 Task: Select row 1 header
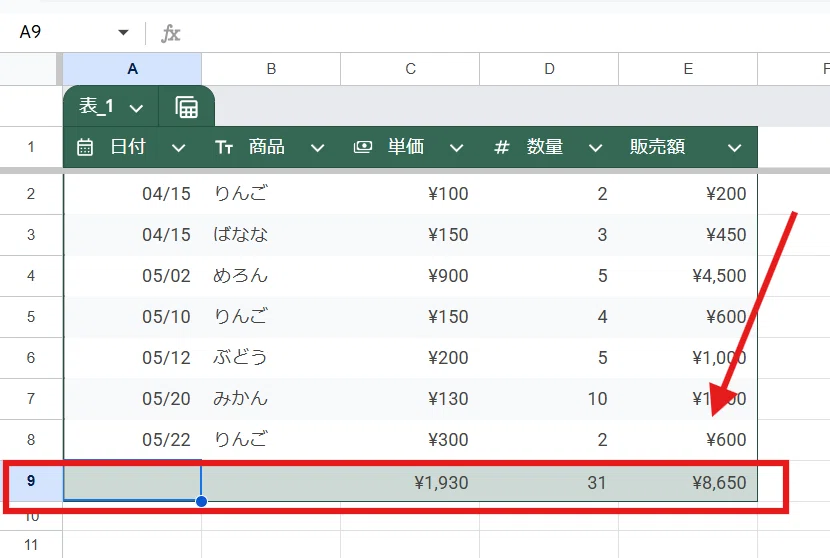click(x=31, y=147)
